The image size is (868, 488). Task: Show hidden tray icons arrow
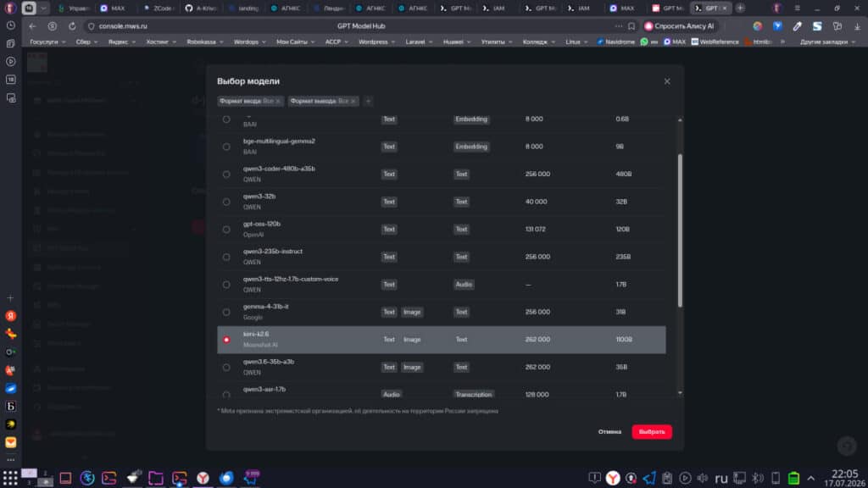point(811,478)
